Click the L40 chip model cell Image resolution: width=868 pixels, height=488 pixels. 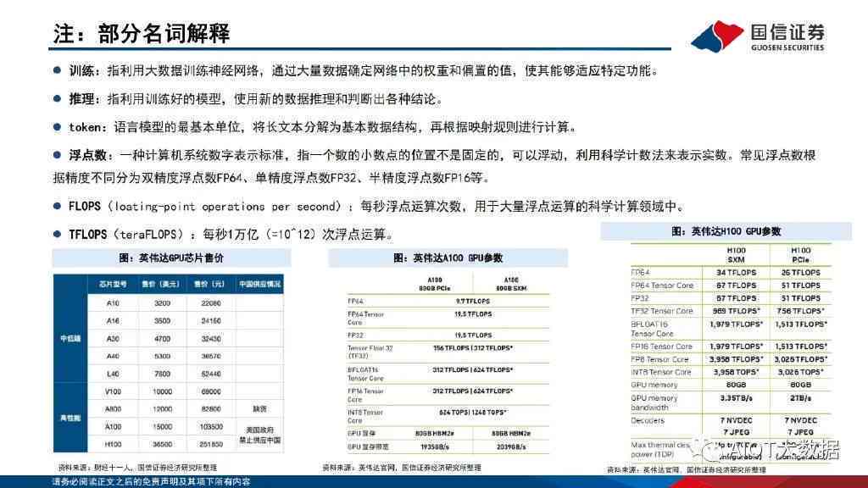113,374
